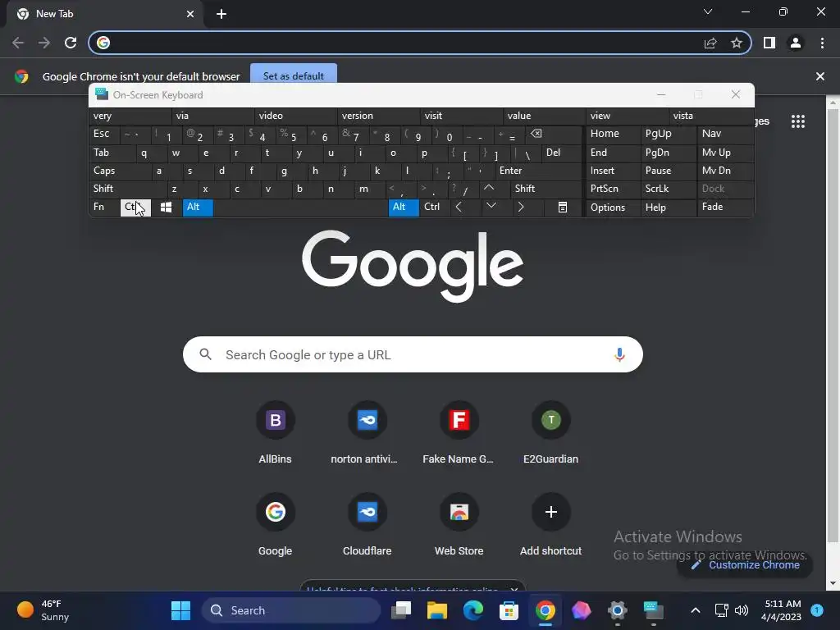Click the taskbar Search box
The image size is (840, 630).
coord(291,610)
